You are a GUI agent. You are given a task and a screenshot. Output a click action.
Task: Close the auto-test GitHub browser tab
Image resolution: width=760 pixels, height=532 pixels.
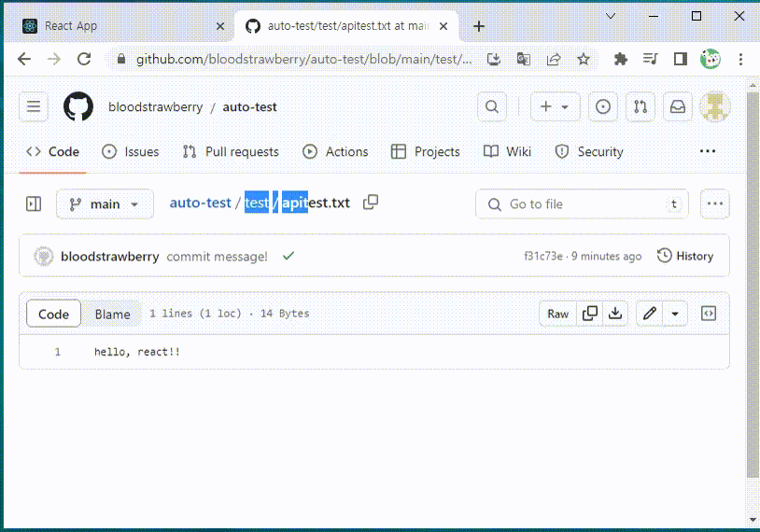point(443,26)
